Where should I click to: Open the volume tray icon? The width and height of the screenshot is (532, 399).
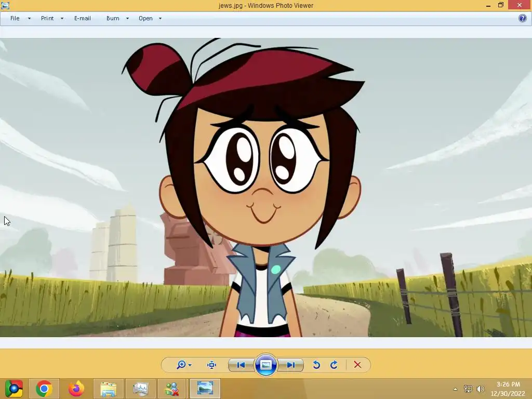(481, 389)
